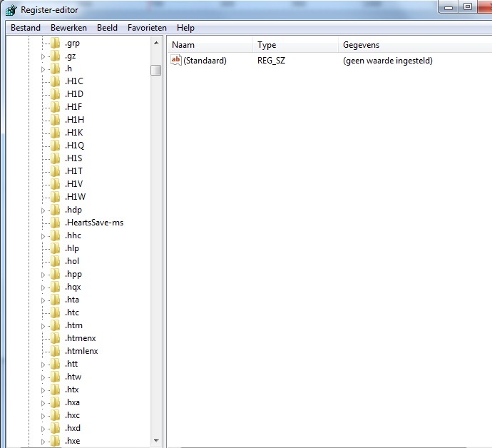Click the folder icon next to .H1D

[55, 94]
